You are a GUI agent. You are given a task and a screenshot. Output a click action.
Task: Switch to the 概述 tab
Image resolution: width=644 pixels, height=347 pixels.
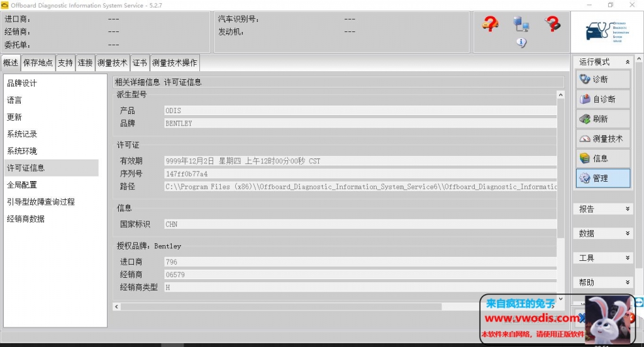point(11,63)
